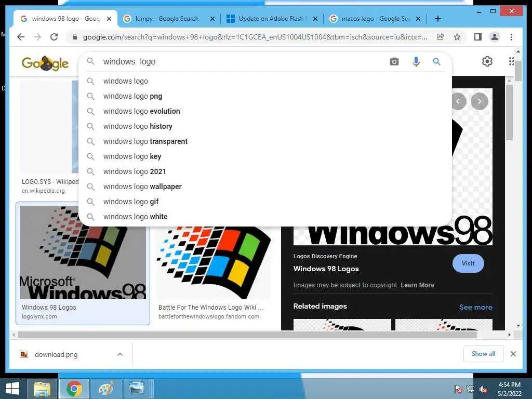Click the Google doodle logo

(x=45, y=63)
